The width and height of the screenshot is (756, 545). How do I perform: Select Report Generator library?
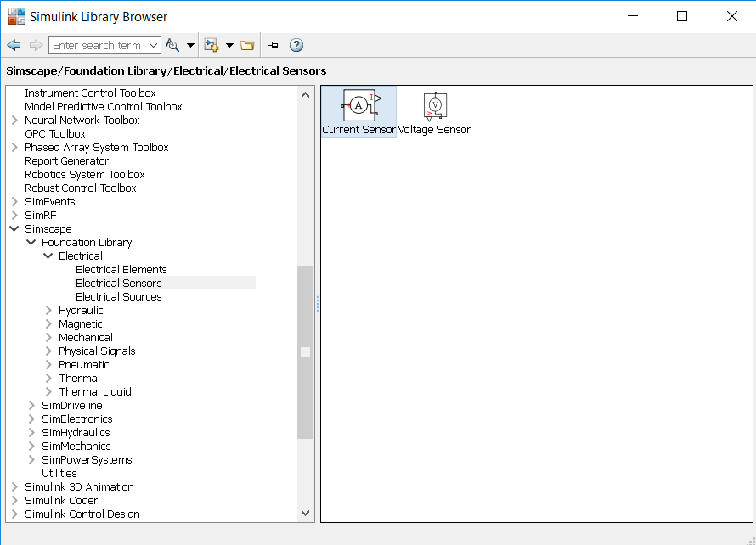[x=66, y=161]
